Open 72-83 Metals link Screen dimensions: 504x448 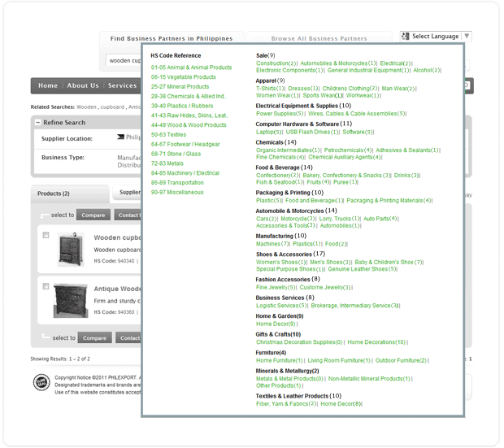167,163
